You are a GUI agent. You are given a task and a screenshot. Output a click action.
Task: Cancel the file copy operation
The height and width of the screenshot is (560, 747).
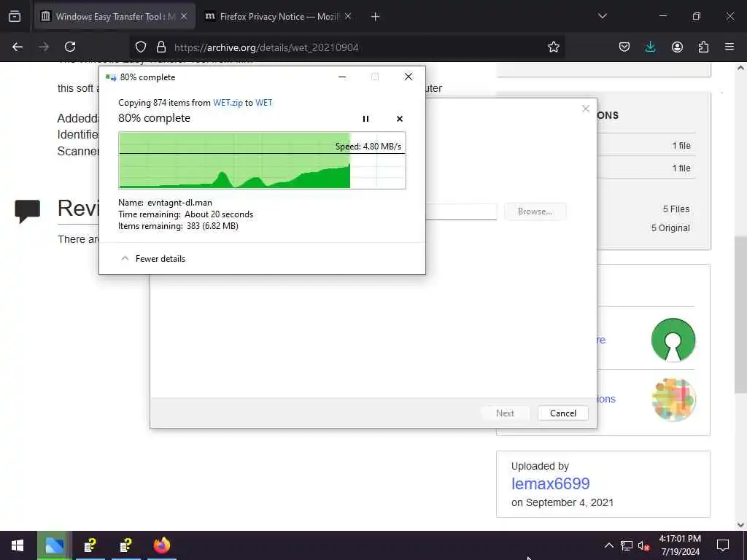point(399,119)
